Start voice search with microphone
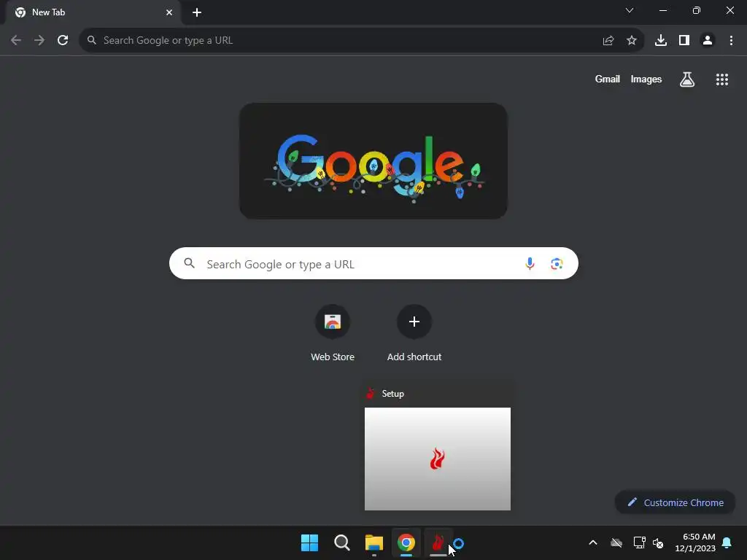The height and width of the screenshot is (560, 747). coord(530,263)
